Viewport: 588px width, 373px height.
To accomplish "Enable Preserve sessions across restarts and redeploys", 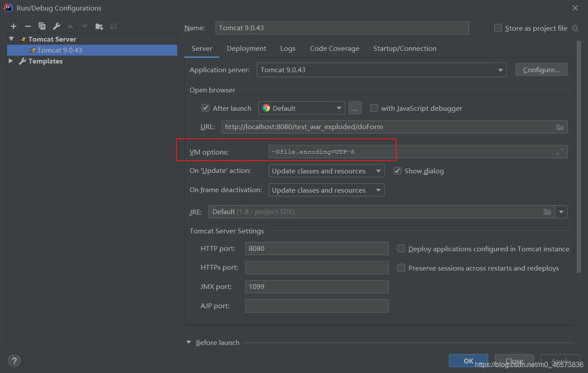I will (x=401, y=268).
